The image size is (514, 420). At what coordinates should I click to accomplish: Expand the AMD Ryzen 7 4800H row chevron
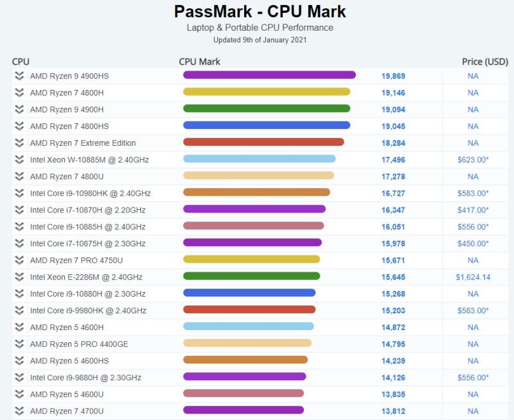click(19, 92)
